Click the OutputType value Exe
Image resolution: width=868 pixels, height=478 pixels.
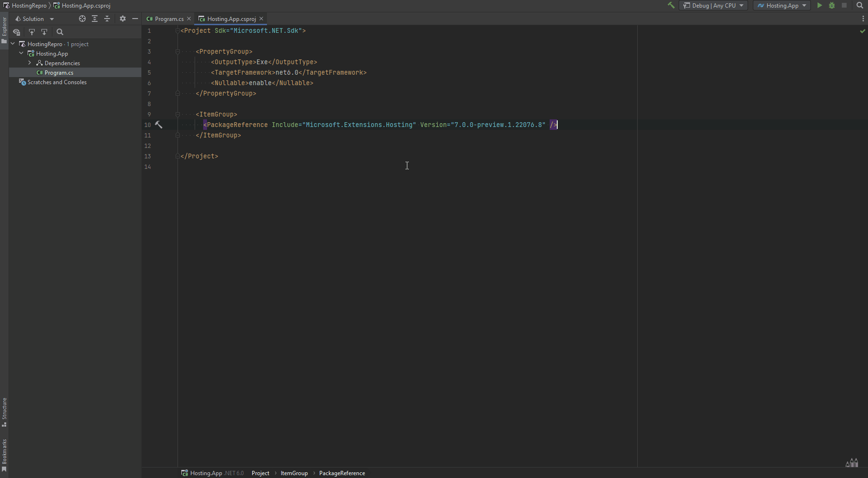(x=262, y=62)
